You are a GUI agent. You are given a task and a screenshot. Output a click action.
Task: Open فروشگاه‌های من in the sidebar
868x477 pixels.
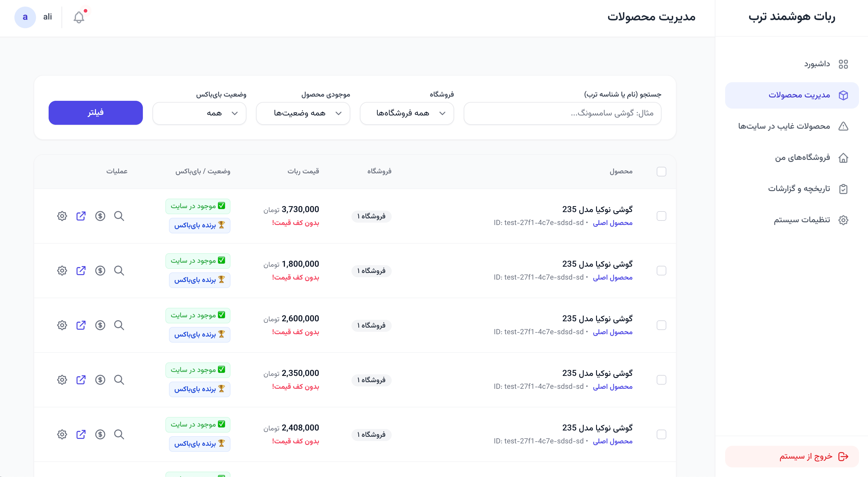(x=792, y=158)
